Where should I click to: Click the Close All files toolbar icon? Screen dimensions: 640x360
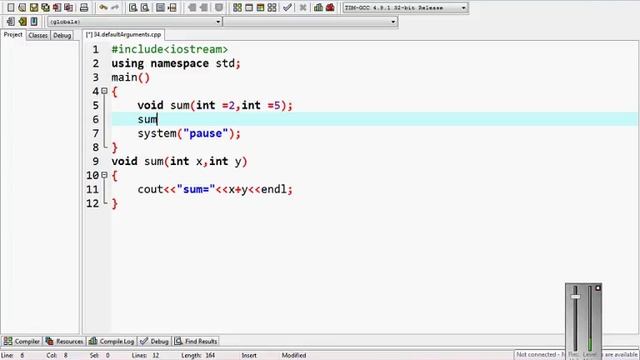click(69, 7)
